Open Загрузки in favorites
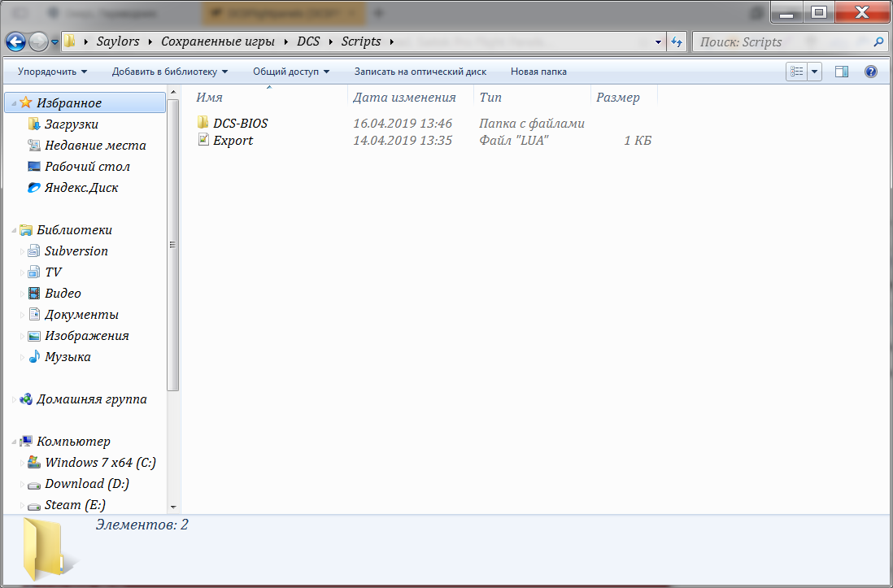 coord(72,124)
